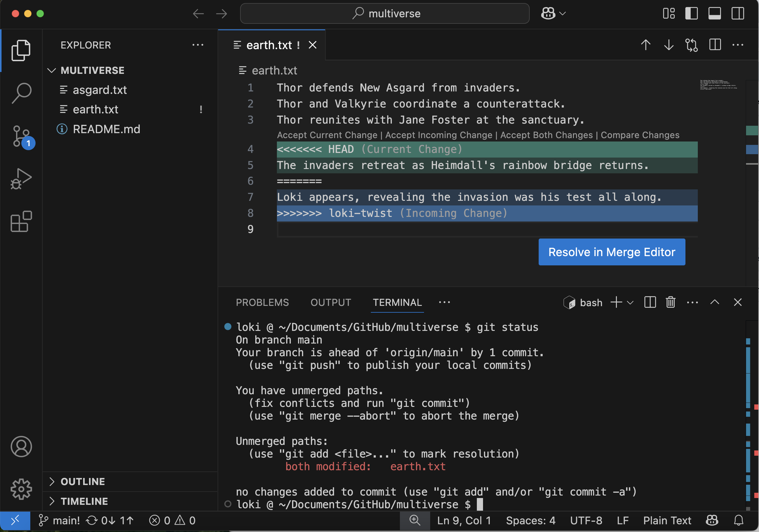Open the Extensions view
Viewport: 759px width, 532px height.
pos(21,222)
